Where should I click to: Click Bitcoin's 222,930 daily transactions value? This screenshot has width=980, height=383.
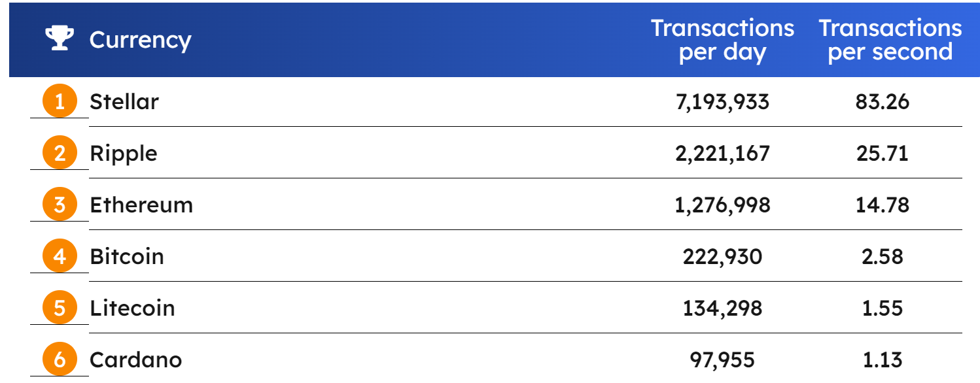point(722,258)
